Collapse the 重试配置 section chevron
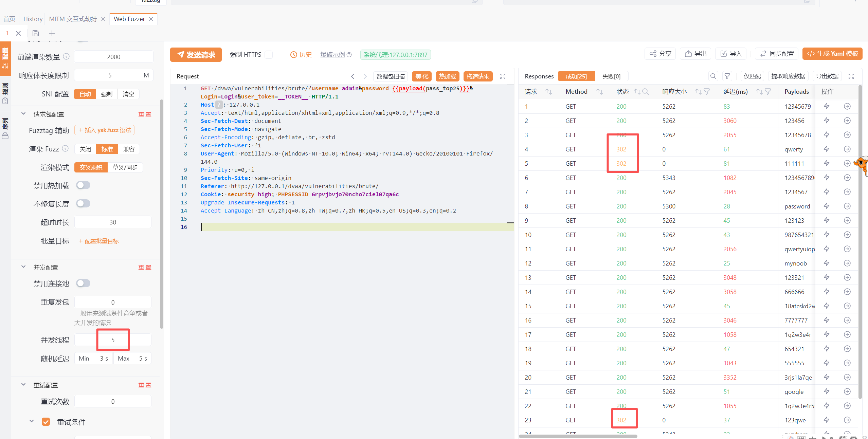Image resolution: width=868 pixels, height=439 pixels. coord(23,385)
